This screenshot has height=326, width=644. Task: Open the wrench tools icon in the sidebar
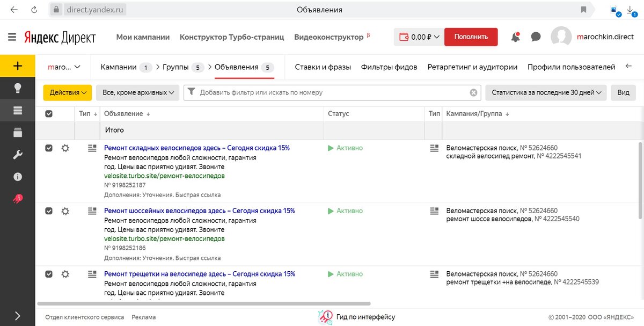click(18, 155)
